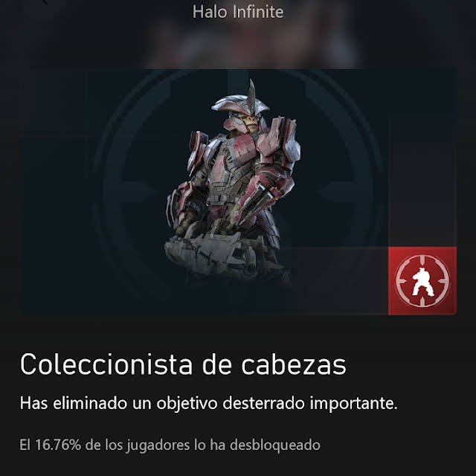Tap the 16.76% unlock rarity text
Image resolution: width=476 pixels, height=476 pixels.
58,445
